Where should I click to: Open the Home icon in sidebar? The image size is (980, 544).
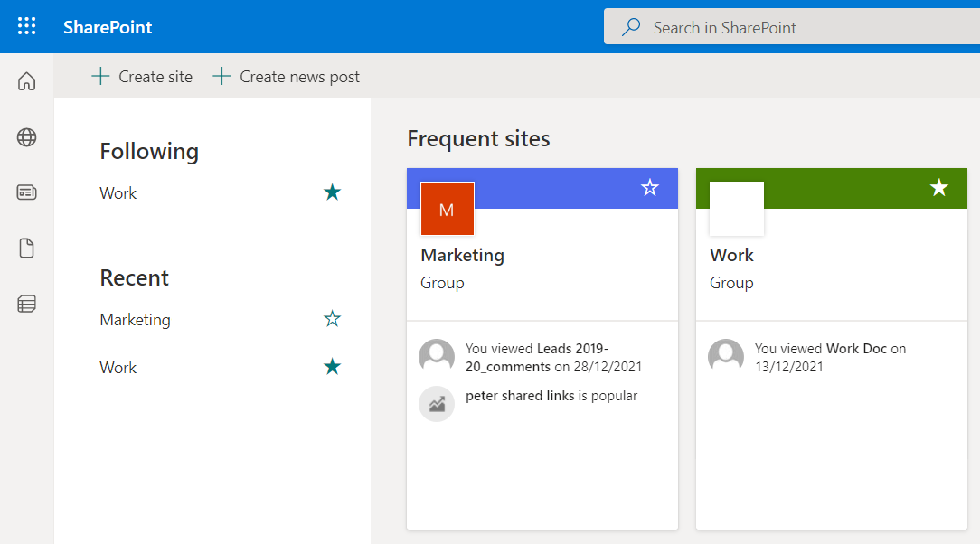(x=26, y=81)
